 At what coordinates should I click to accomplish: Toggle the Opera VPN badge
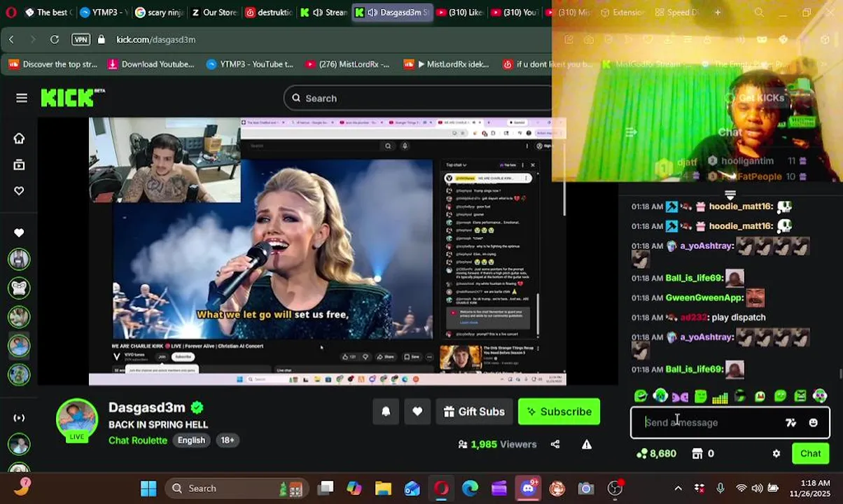pyautogui.click(x=81, y=40)
